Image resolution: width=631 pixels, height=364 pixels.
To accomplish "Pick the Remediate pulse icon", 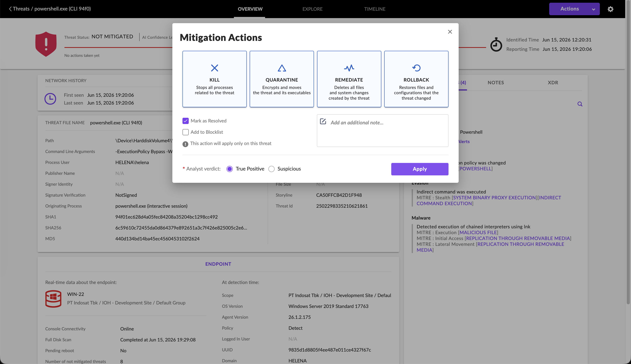I will [x=349, y=68].
